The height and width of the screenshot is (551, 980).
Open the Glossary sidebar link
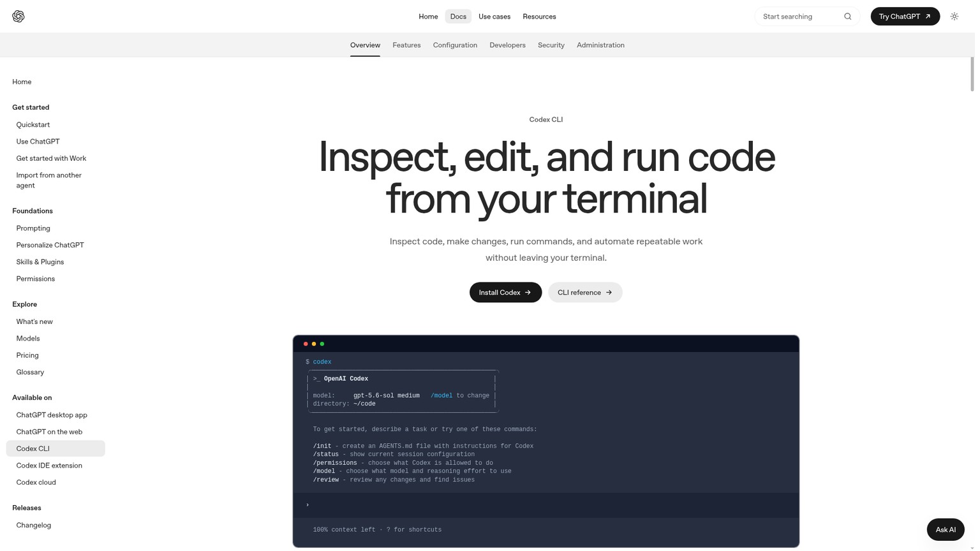pos(30,372)
